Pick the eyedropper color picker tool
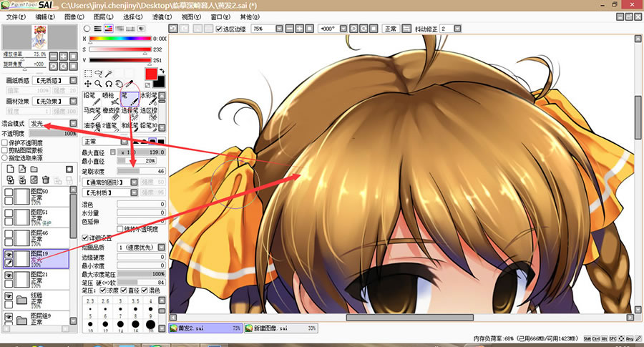644x347 pixels. pos(129,84)
